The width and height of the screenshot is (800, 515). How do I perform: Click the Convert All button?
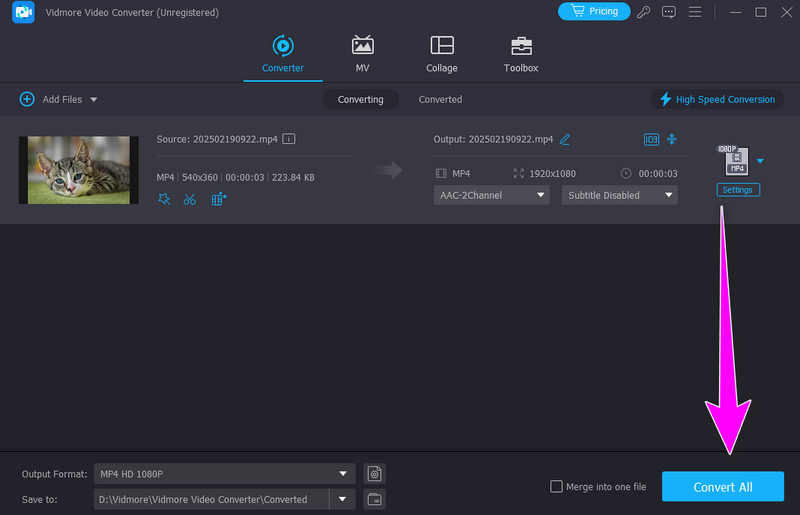tap(722, 487)
